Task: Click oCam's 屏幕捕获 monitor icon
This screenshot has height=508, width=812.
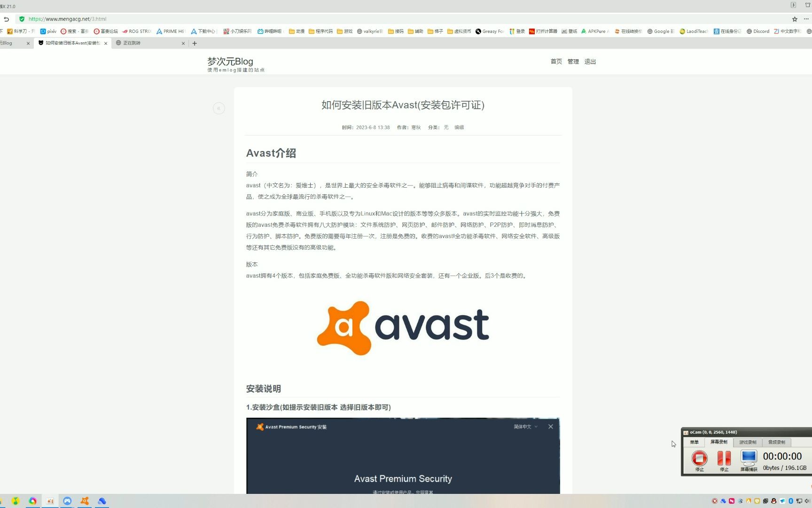Action: point(749,458)
